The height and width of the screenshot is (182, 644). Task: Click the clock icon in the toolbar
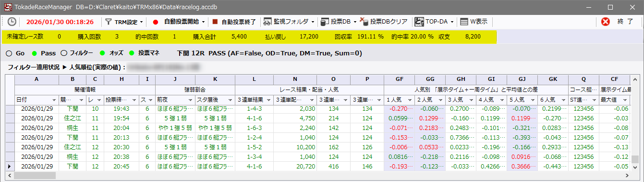click(12, 22)
